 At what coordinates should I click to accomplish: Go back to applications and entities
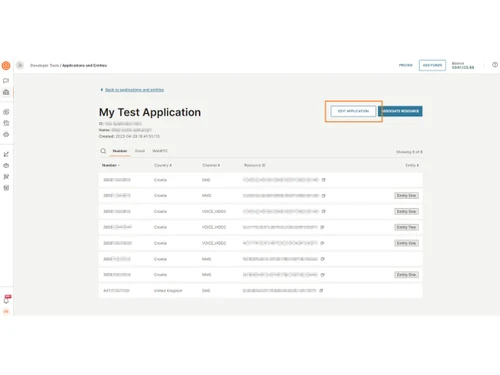tap(134, 90)
